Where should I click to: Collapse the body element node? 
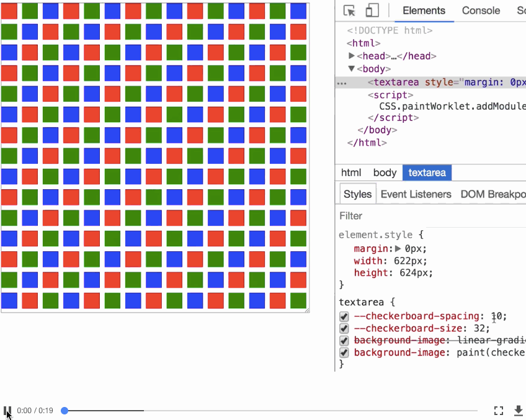(x=352, y=69)
